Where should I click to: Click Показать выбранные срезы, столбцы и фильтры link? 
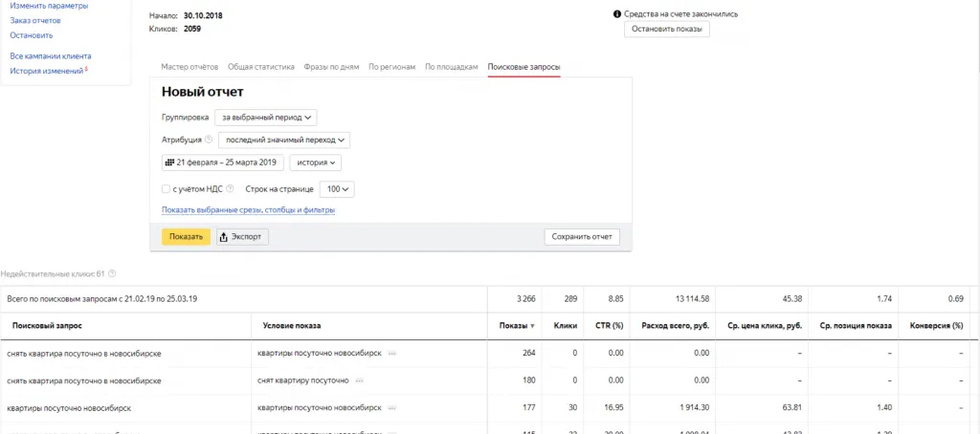pos(248,210)
